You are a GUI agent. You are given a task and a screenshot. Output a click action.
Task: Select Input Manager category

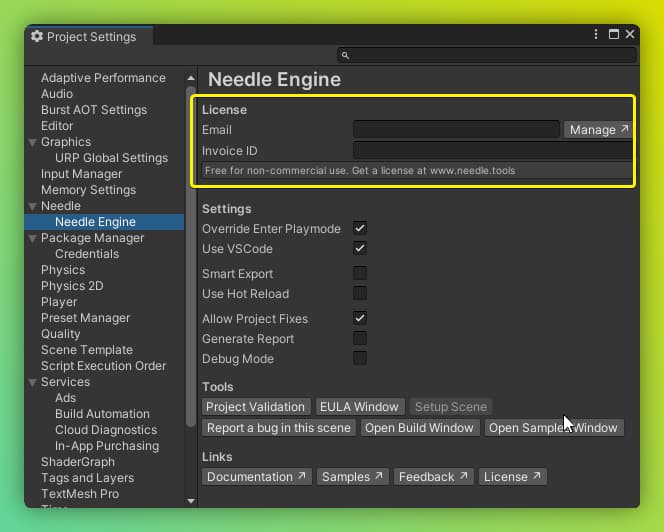[x=81, y=174]
